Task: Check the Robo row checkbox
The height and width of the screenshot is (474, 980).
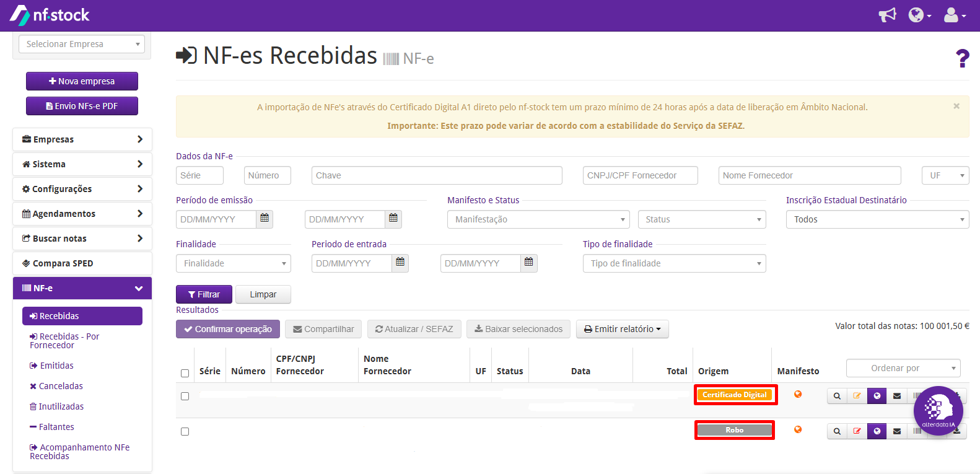Action: [x=185, y=431]
